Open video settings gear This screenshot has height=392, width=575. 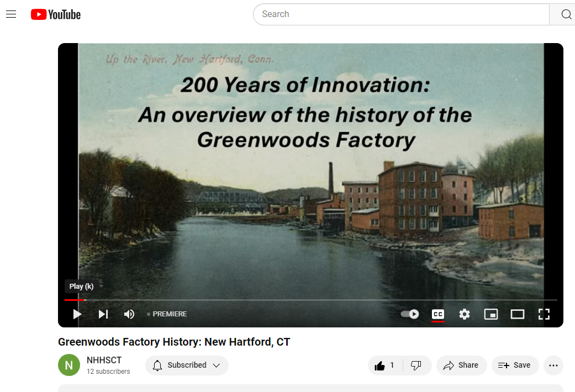(x=465, y=314)
